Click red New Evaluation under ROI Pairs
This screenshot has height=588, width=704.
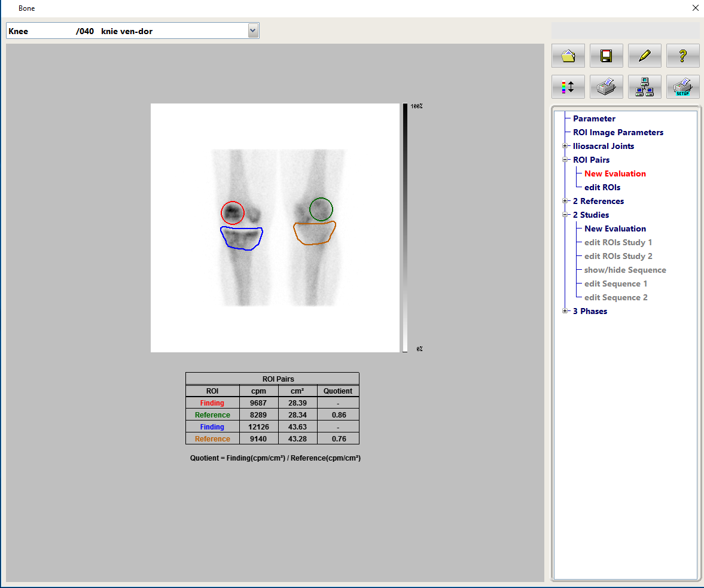(615, 173)
